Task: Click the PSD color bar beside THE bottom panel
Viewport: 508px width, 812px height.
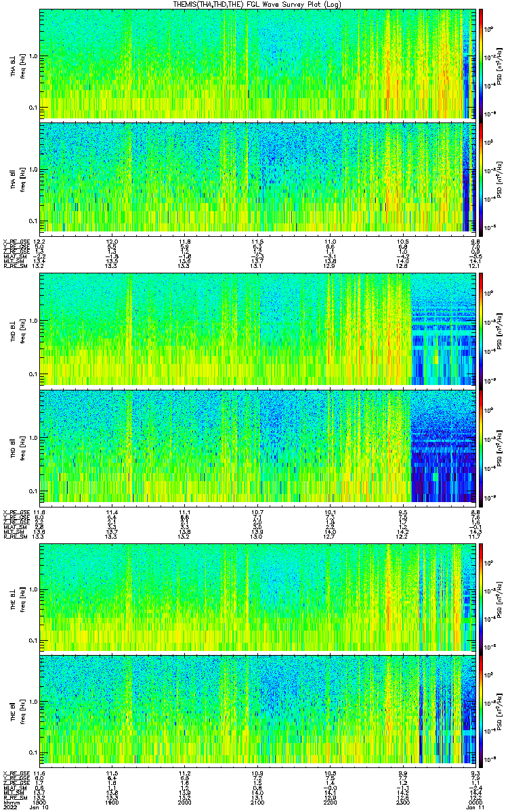Action: coord(481,709)
